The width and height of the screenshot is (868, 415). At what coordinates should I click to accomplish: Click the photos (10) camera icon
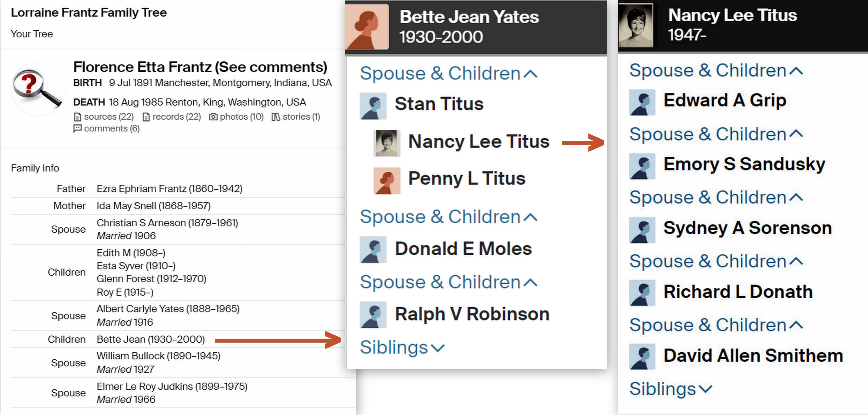(213, 117)
